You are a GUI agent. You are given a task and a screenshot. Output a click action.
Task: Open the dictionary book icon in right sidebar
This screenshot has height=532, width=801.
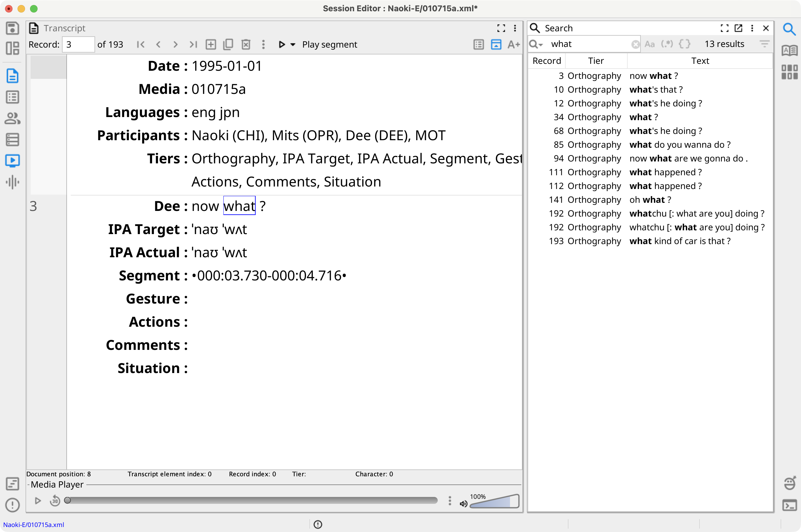789,51
